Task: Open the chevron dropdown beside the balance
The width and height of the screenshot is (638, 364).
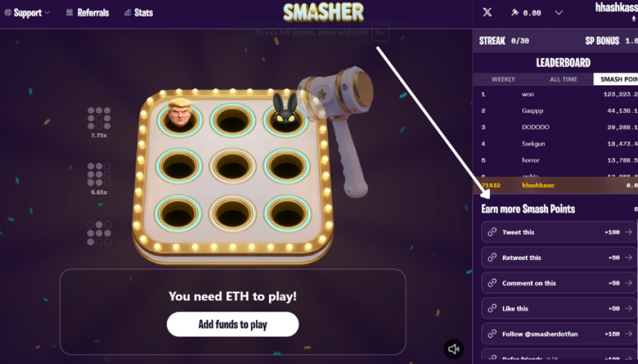Action: coord(559,12)
